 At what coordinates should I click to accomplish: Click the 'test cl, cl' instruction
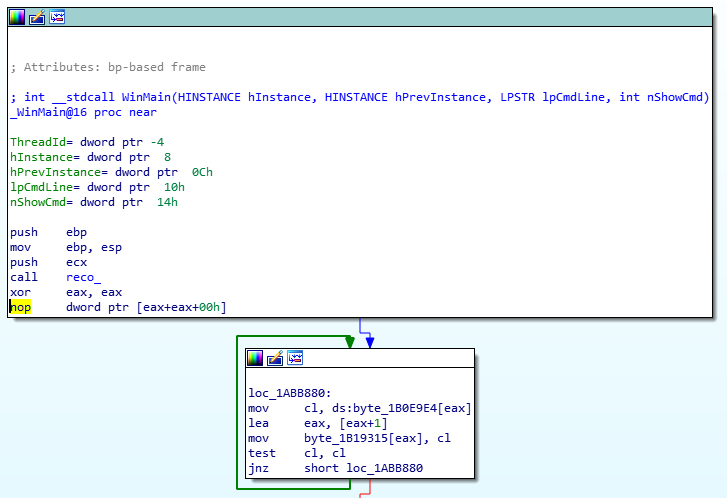tap(297, 453)
